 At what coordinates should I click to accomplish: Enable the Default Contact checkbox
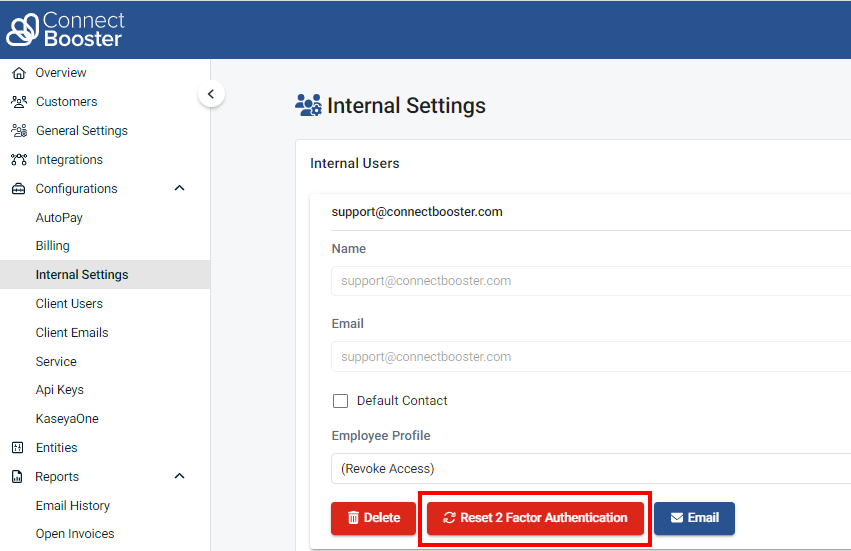click(340, 401)
